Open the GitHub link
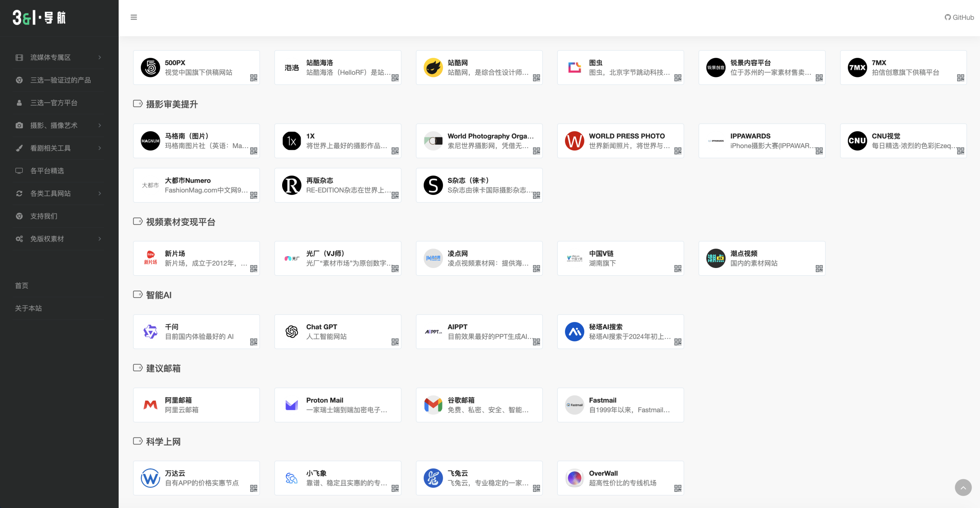 pos(959,17)
